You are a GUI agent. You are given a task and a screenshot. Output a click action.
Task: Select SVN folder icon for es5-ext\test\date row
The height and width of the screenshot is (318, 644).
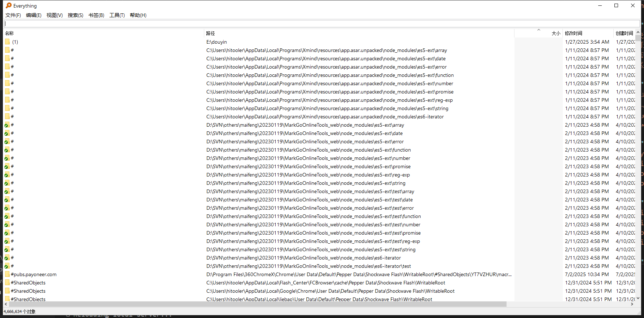7,200
